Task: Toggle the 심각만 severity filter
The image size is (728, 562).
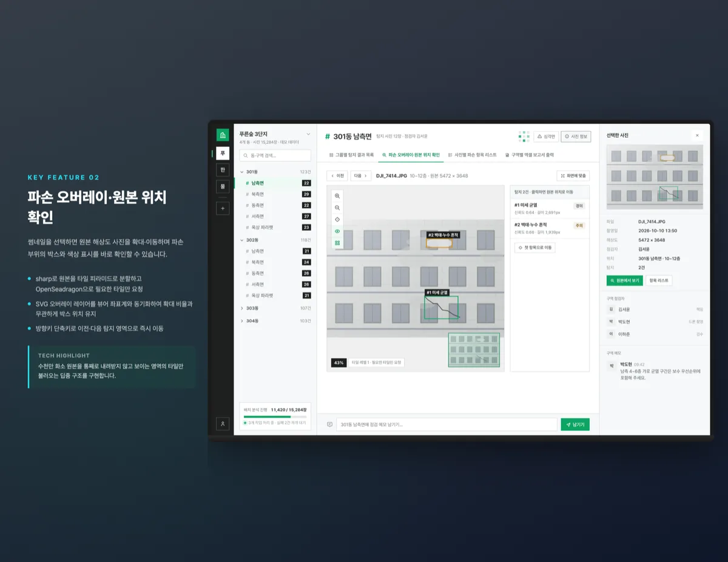Action: [x=546, y=137]
